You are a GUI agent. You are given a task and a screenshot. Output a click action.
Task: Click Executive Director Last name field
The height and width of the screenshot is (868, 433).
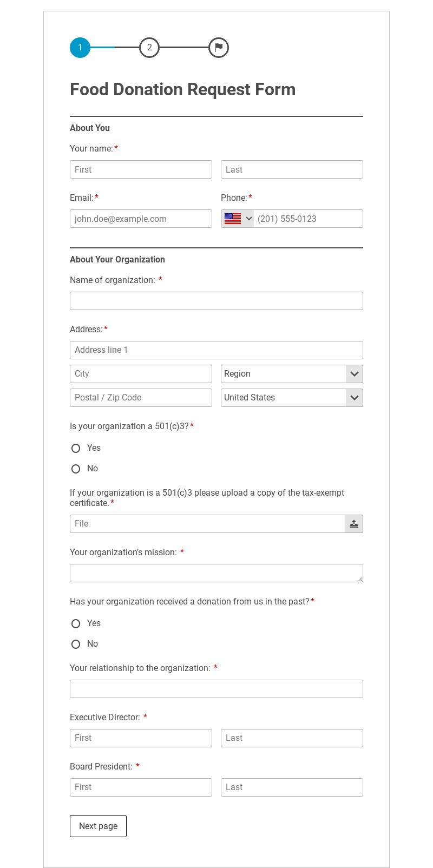[x=292, y=738]
